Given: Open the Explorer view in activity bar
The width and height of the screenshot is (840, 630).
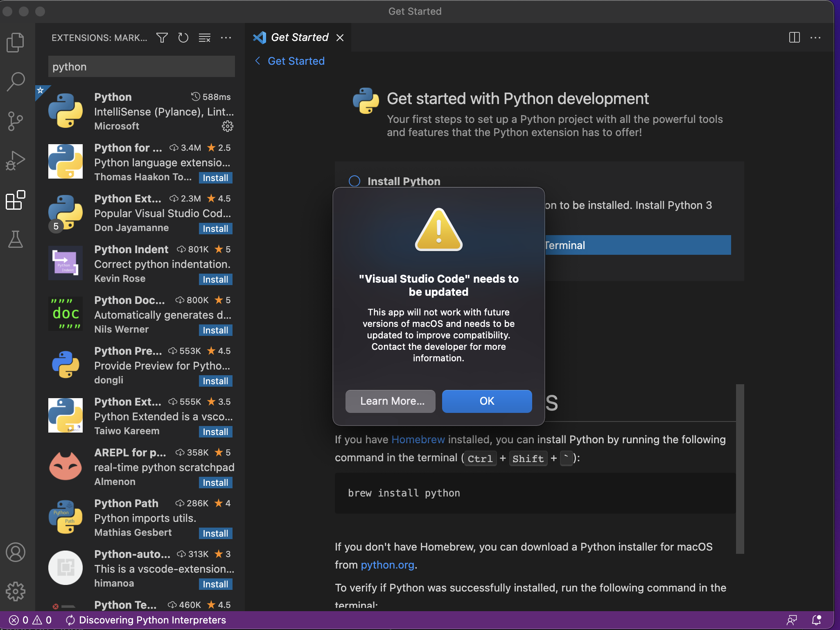Looking at the screenshot, I should [x=16, y=42].
